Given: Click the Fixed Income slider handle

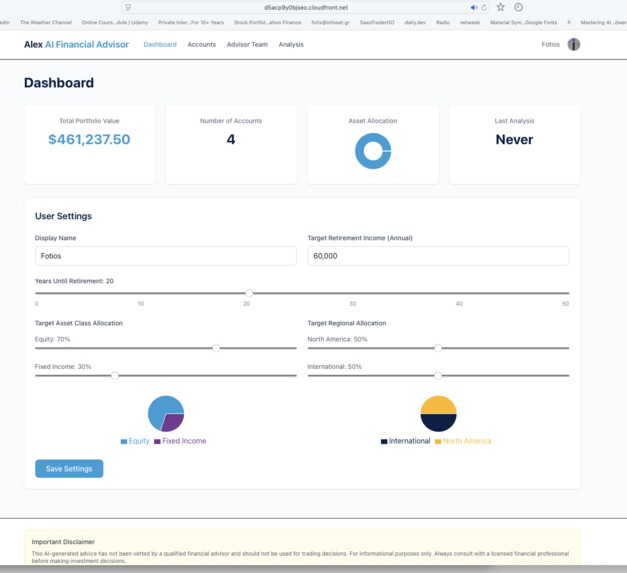Looking at the screenshot, I should (115, 375).
